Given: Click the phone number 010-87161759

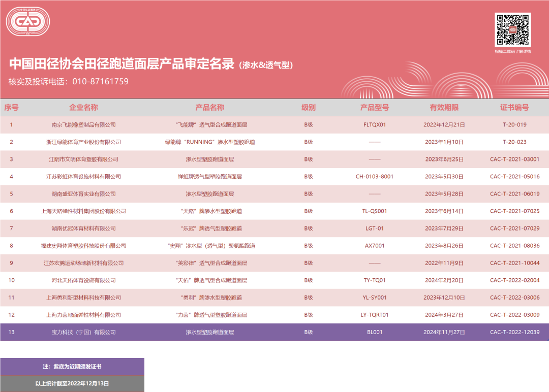Looking at the screenshot, I should [x=101, y=81].
